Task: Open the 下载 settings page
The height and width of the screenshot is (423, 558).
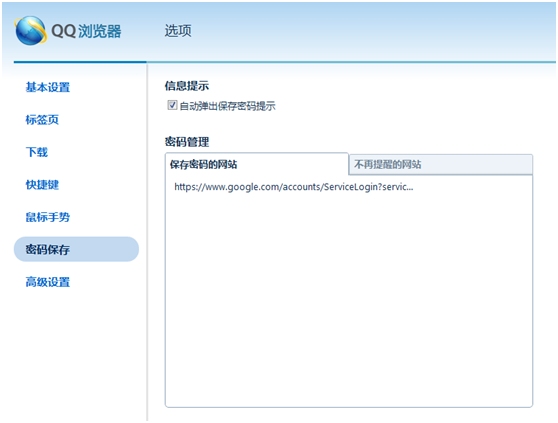Action: [37, 152]
